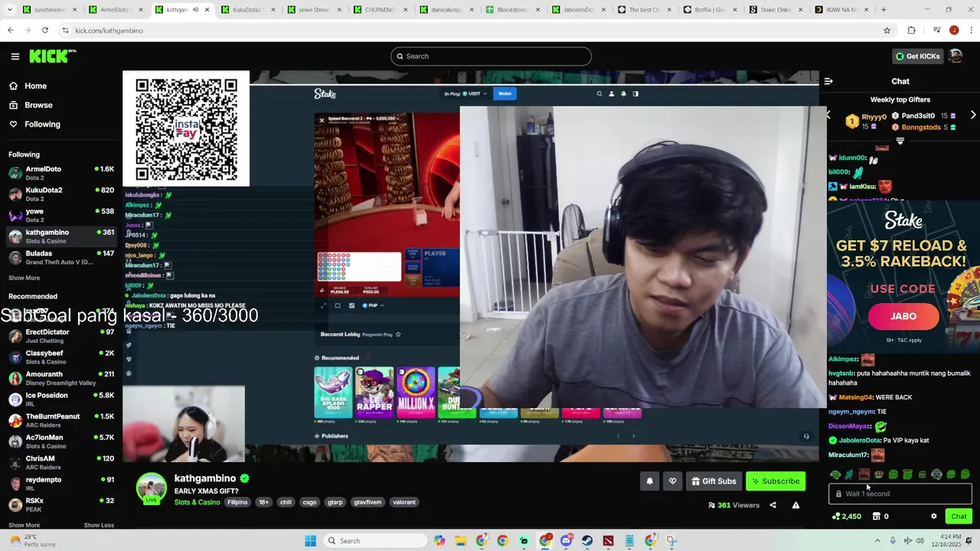
Task: Open yowe channel in Following list
Action: point(61,215)
